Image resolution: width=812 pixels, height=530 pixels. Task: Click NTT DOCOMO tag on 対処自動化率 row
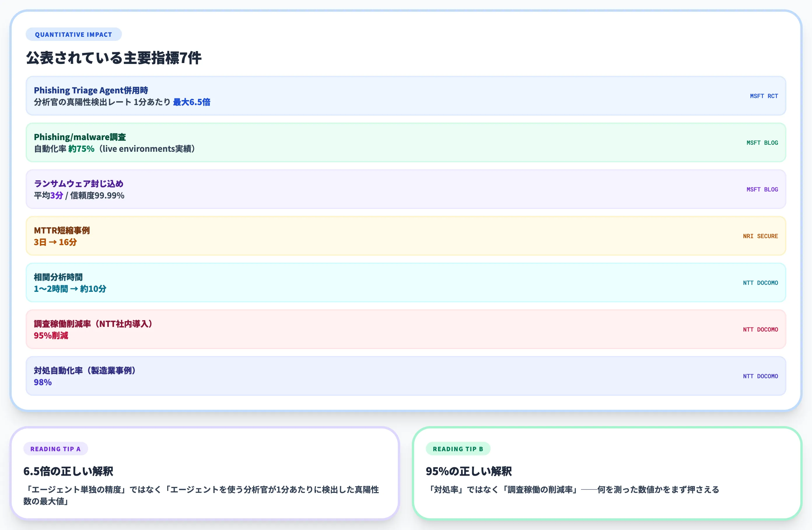point(760,376)
